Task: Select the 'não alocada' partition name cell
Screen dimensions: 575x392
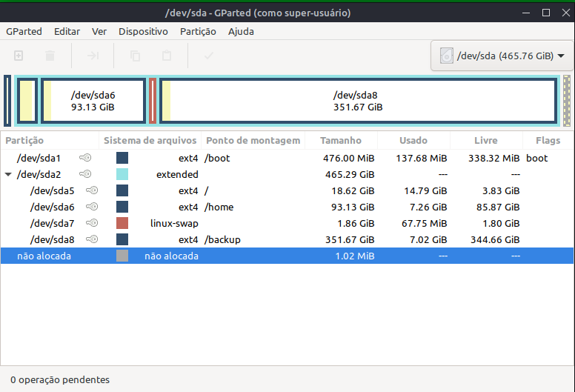Action: pyautogui.click(x=44, y=256)
